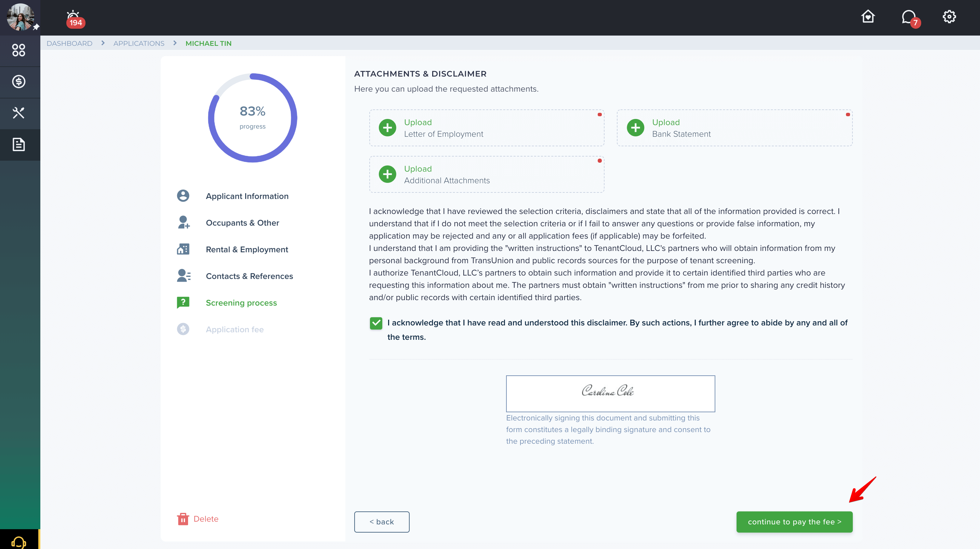Go to Application fee step

235,330
